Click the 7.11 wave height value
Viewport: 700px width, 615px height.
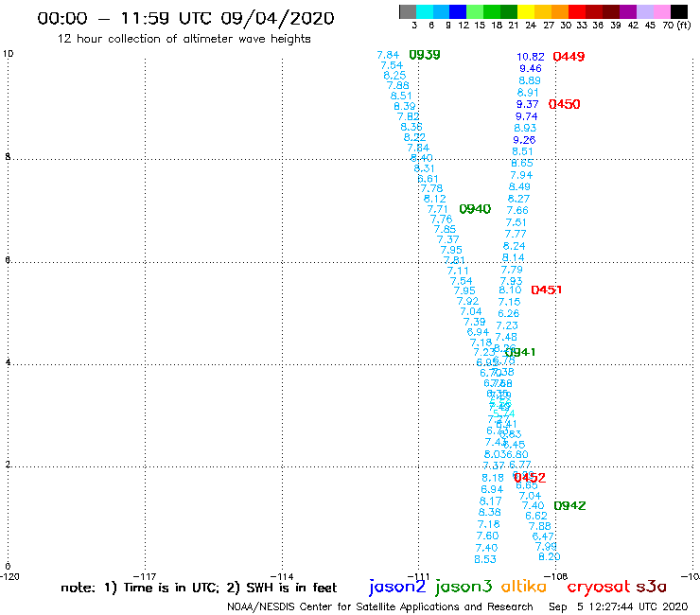458,271
